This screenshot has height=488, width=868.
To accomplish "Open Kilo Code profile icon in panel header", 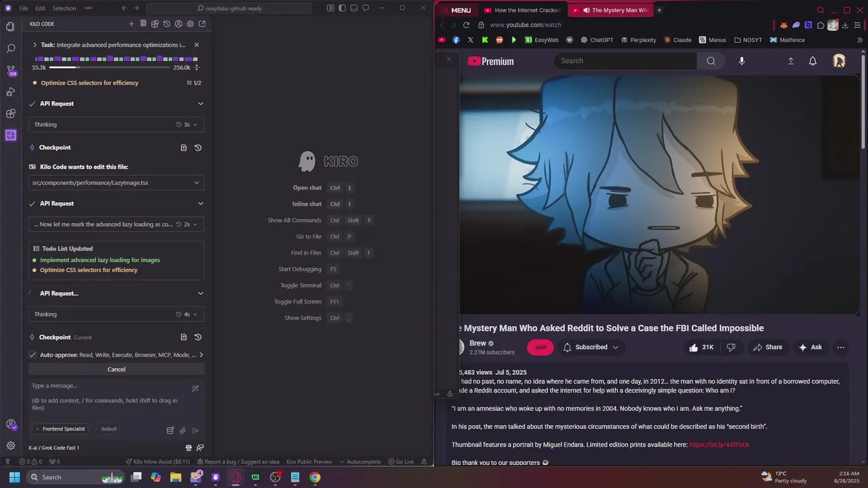I will coord(178,24).
